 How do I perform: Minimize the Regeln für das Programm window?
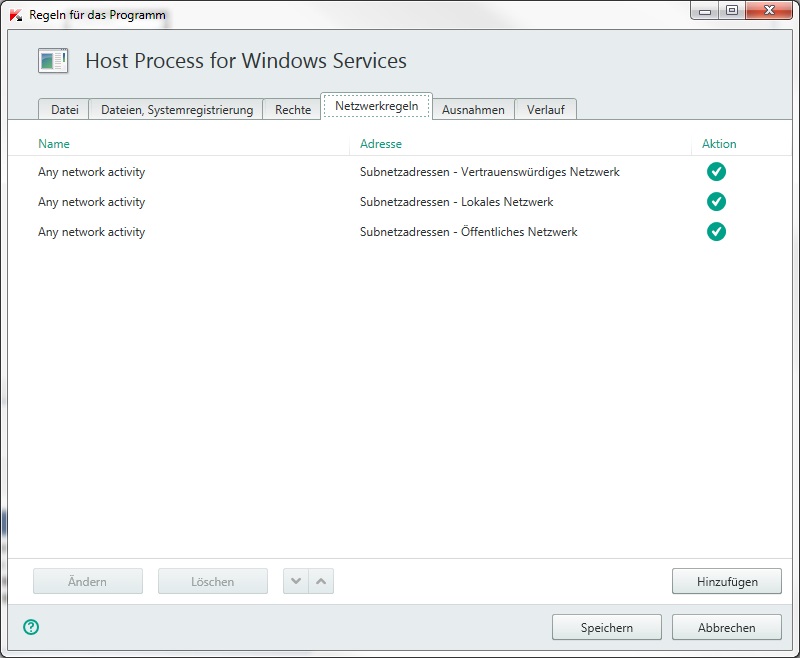pyautogui.click(x=705, y=11)
